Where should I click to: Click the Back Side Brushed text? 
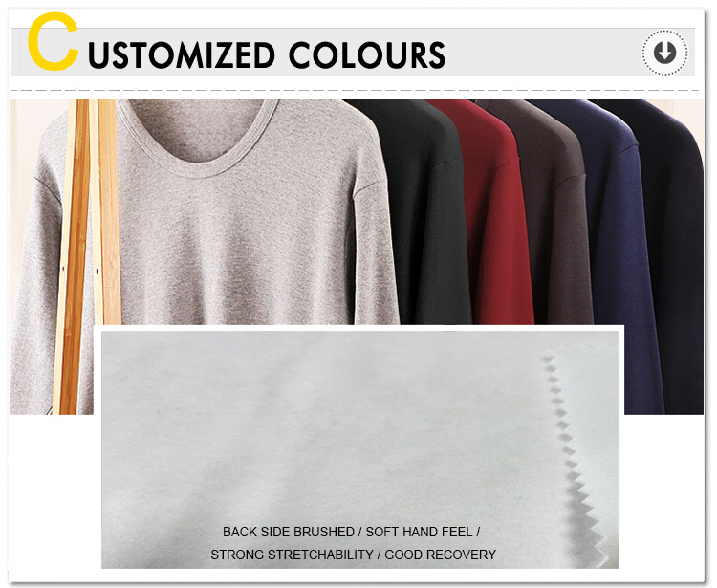click(288, 532)
